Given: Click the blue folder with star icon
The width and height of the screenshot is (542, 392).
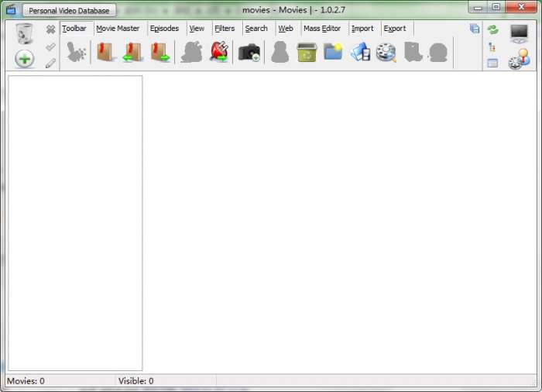Looking at the screenshot, I should pyautogui.click(x=333, y=53).
